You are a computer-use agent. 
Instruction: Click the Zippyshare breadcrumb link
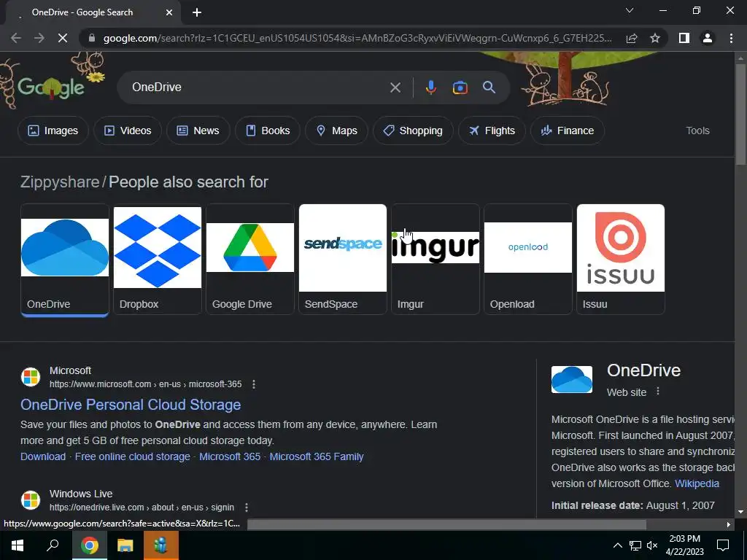(60, 182)
